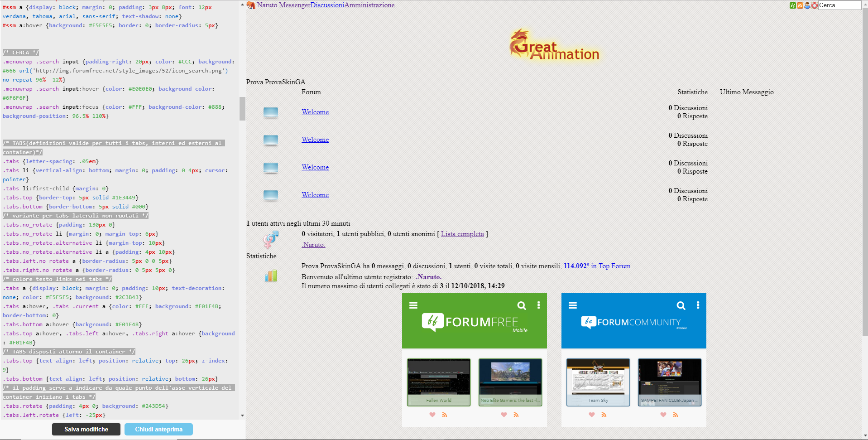Open the three-dot menu in ForumCommunity preview
The height and width of the screenshot is (440, 868).
698,305
